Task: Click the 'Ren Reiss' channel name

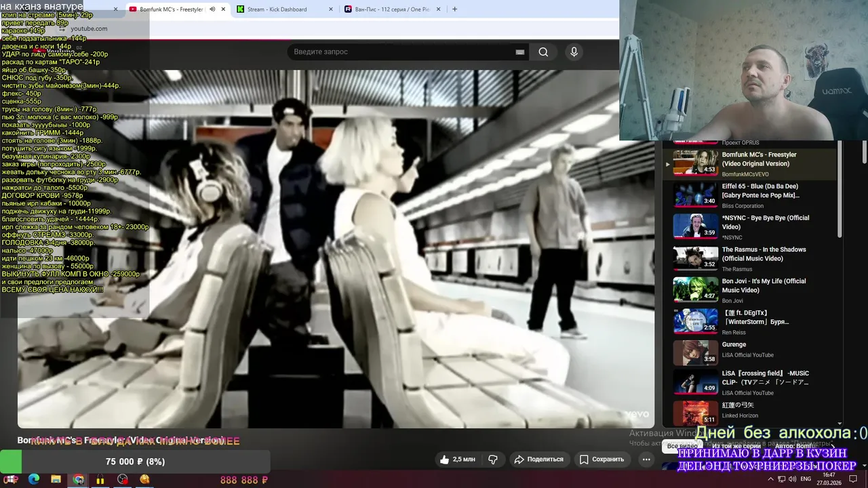Action: [734, 332]
